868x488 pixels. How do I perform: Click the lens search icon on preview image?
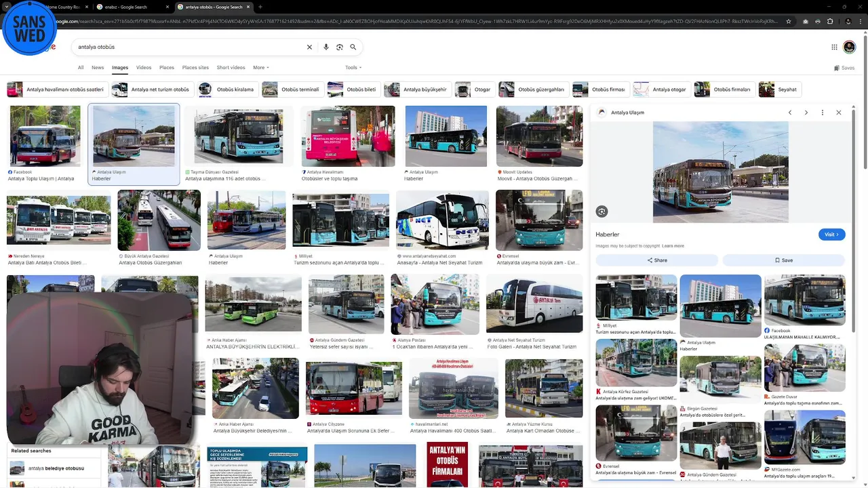click(601, 211)
